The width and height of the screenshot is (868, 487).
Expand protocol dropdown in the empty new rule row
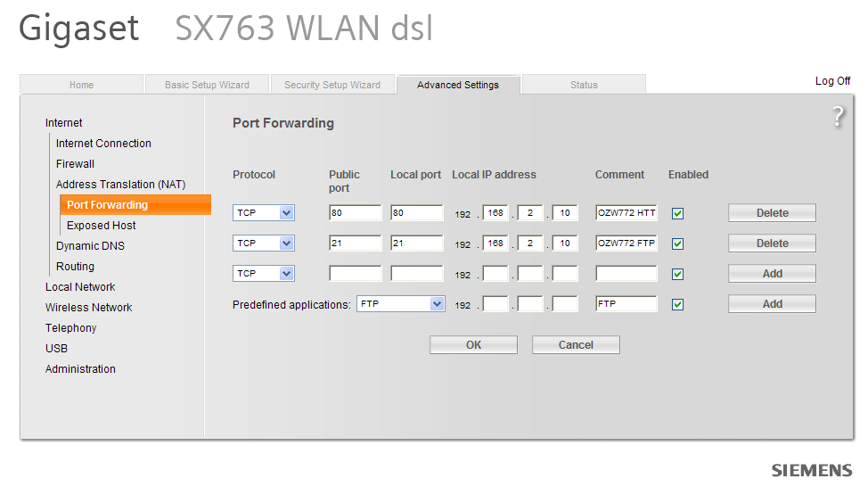point(264,274)
